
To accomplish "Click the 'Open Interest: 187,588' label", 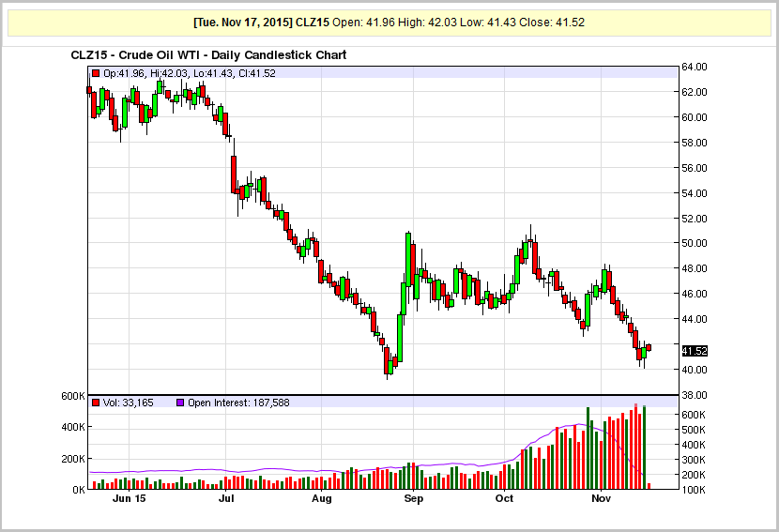I will (x=238, y=403).
